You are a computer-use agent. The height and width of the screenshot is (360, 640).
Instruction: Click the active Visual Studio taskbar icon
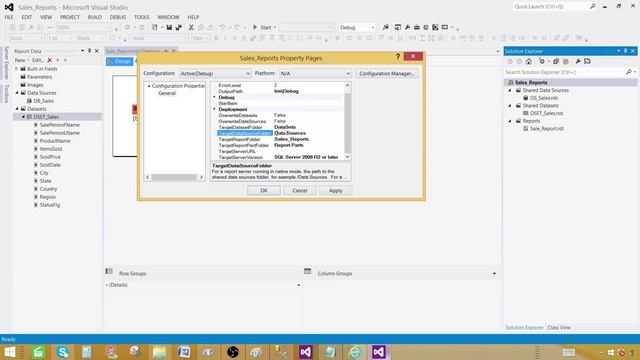pyautogui.click(x=378, y=352)
